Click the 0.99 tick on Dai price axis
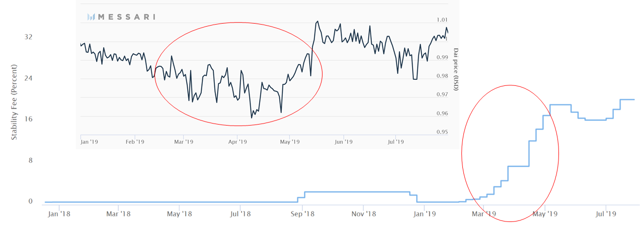Viewport: 644px width, 229px height. [x=443, y=57]
